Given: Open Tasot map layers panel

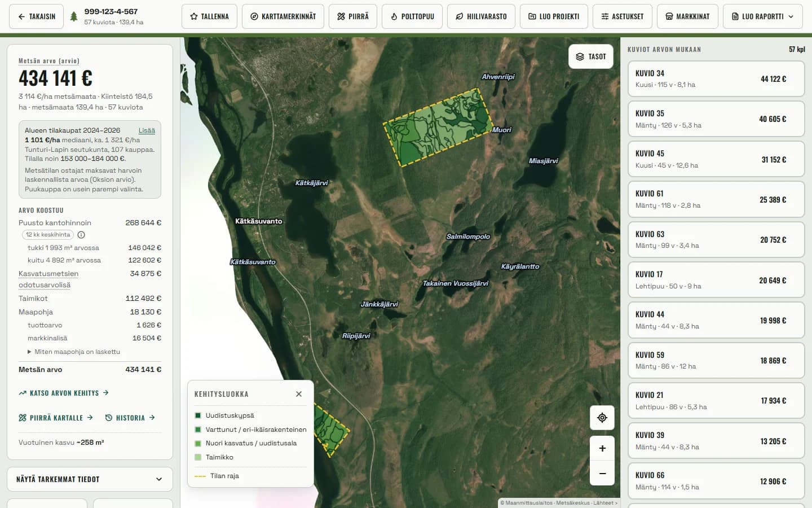Looking at the screenshot, I should pyautogui.click(x=591, y=56).
